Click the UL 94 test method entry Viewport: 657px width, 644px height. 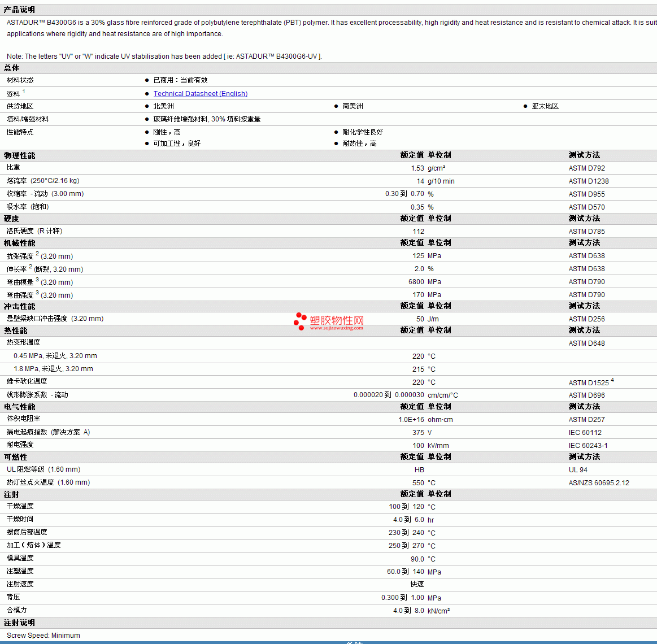578,470
